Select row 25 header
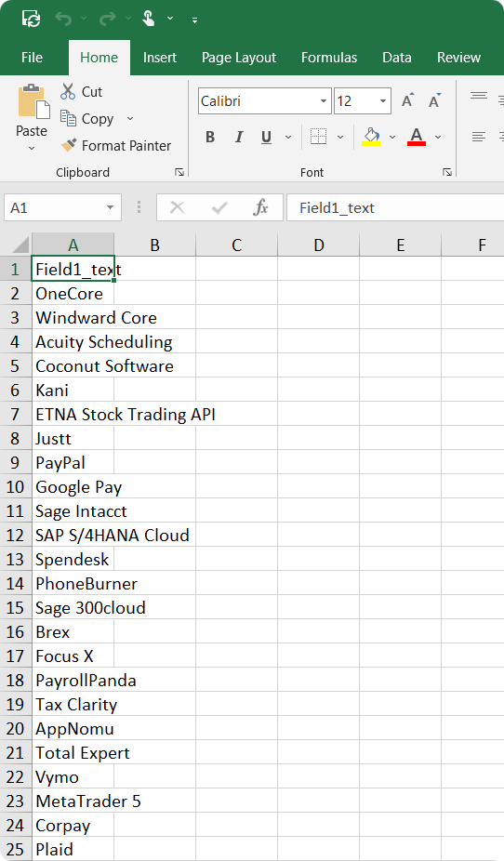Viewport: 504px width, 861px height. [16, 850]
